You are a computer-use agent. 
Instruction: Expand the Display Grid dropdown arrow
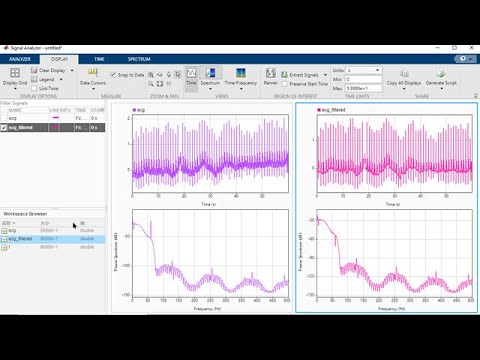click(x=15, y=89)
